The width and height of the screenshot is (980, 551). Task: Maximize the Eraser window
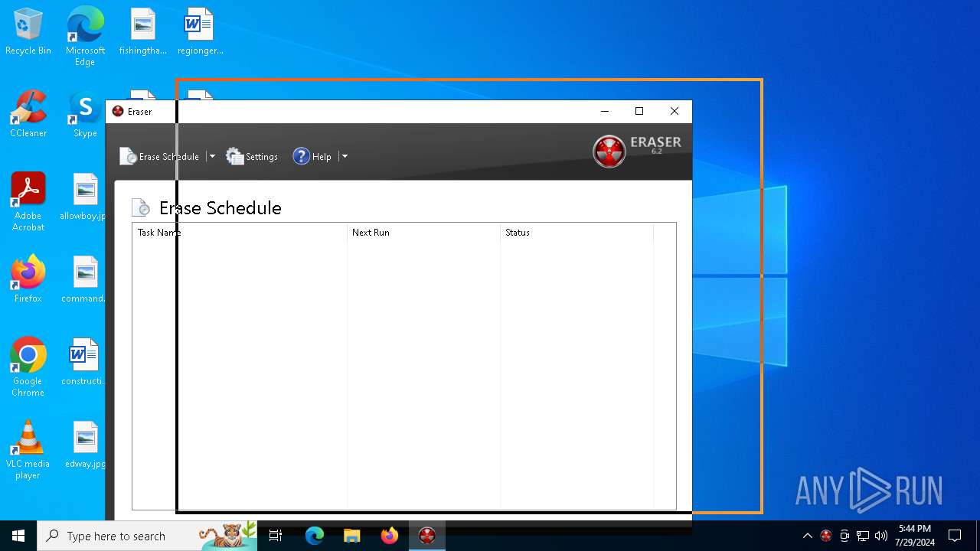[x=639, y=111]
